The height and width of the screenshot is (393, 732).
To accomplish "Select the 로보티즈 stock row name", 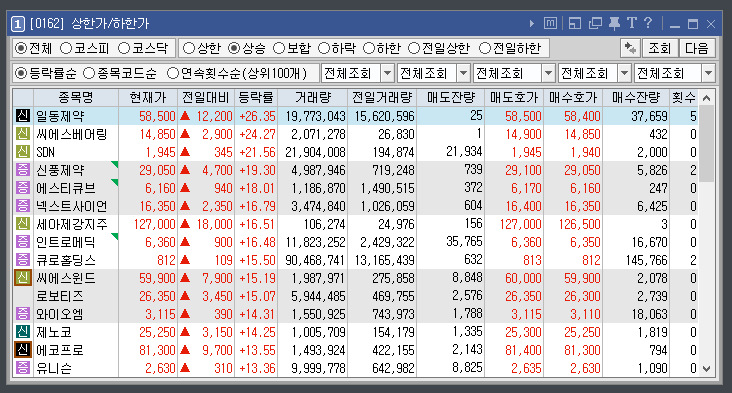I will tap(60, 296).
